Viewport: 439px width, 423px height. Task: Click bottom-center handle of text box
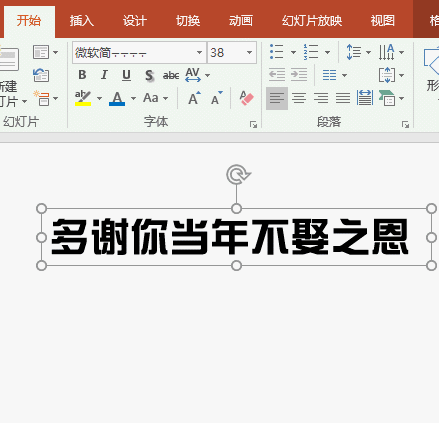click(x=236, y=266)
